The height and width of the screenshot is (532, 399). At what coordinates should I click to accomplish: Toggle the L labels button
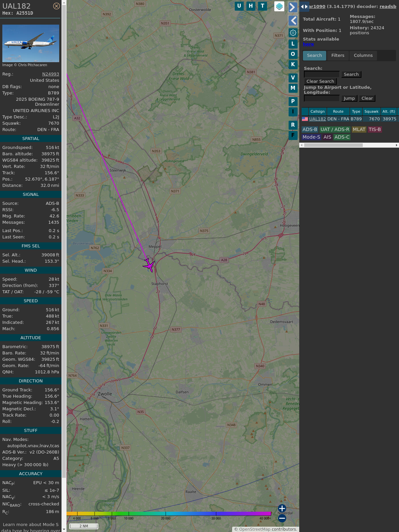point(293,44)
